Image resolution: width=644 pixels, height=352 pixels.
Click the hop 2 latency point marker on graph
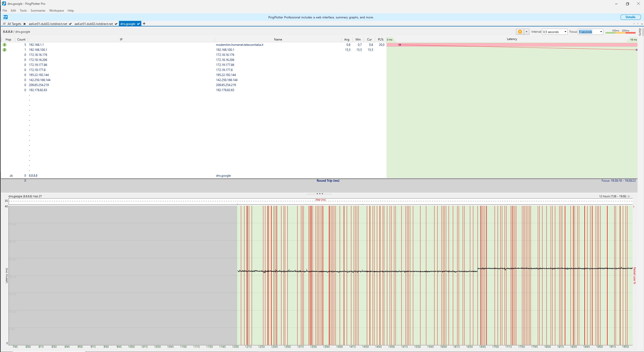[636, 50]
